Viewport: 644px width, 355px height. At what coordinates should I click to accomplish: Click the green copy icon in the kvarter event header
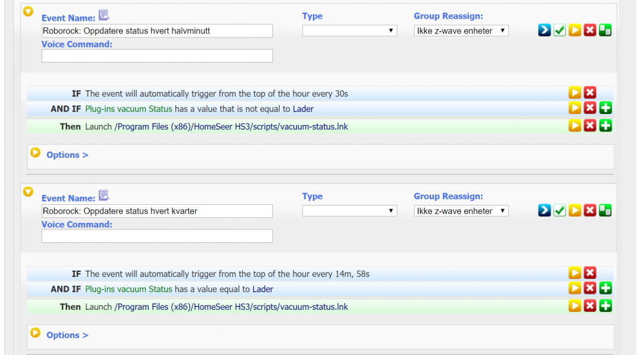[x=605, y=211]
